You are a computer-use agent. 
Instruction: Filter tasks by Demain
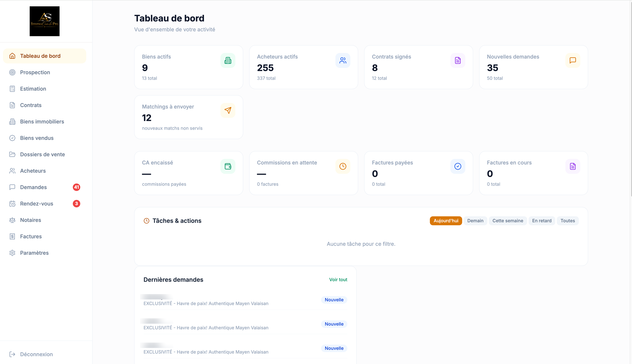475,221
